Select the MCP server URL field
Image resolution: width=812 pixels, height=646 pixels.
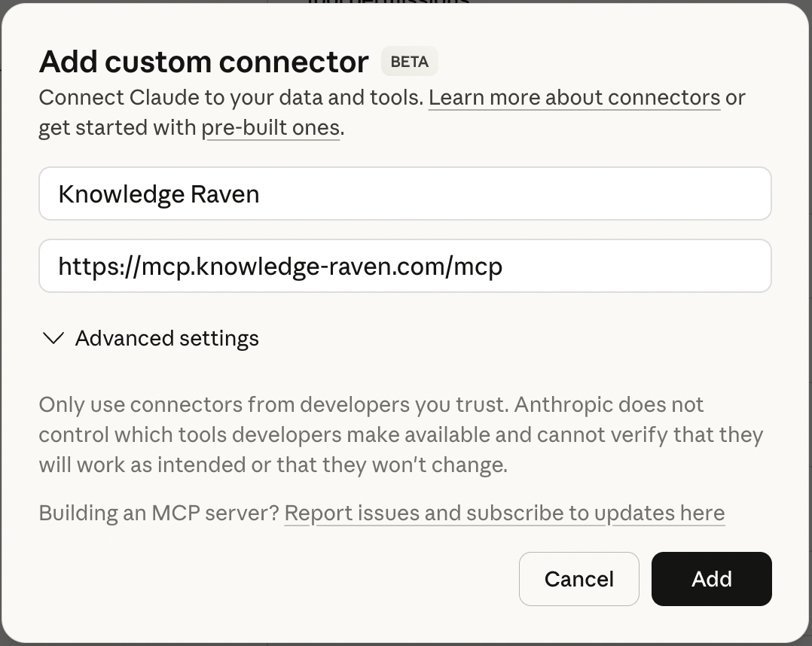405,266
